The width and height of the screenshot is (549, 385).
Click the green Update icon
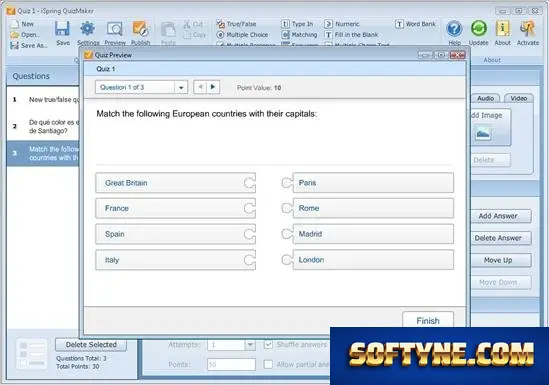pos(478,29)
